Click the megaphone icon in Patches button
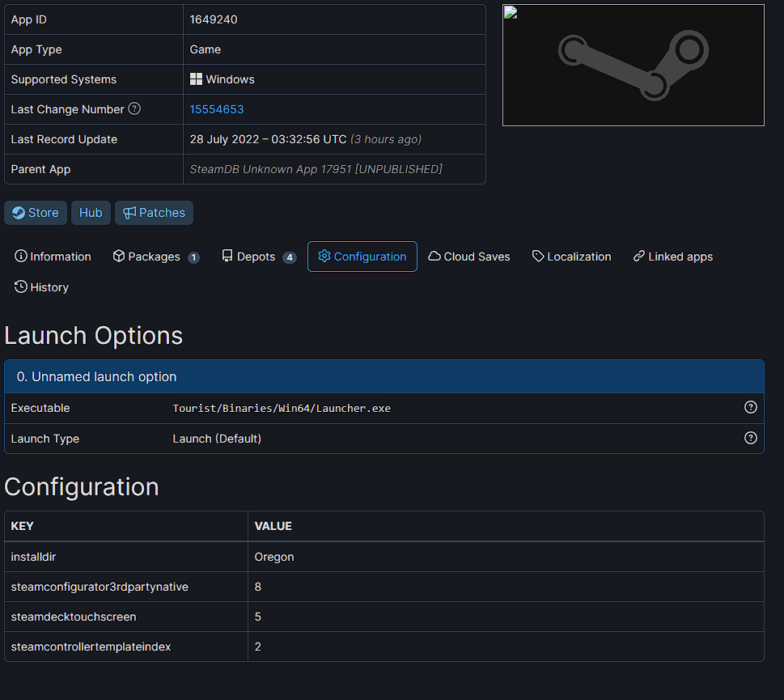This screenshot has height=700, width=784. tap(129, 213)
